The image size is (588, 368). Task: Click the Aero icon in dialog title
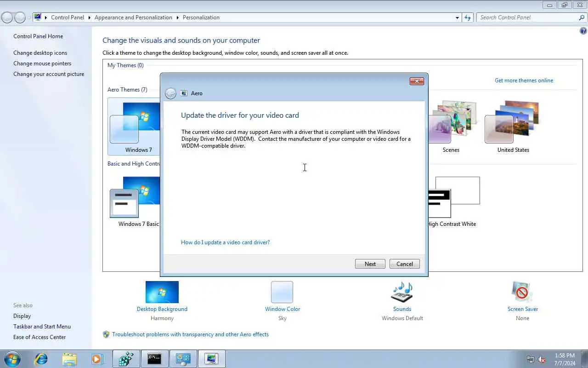pos(184,93)
